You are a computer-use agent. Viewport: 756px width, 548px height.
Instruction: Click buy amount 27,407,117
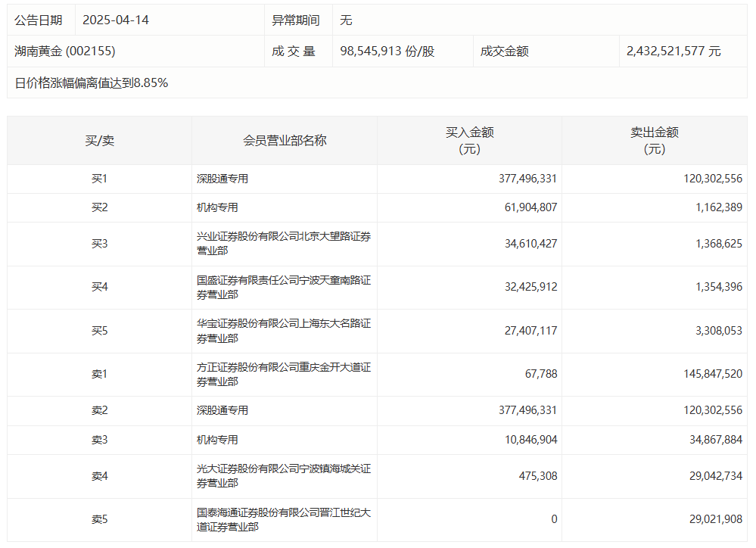click(x=530, y=332)
